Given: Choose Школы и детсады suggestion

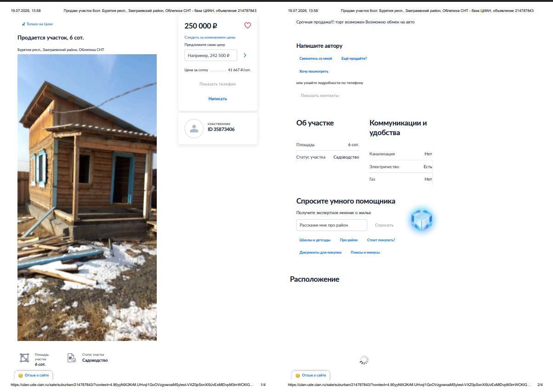Looking at the screenshot, I should click(x=315, y=240).
